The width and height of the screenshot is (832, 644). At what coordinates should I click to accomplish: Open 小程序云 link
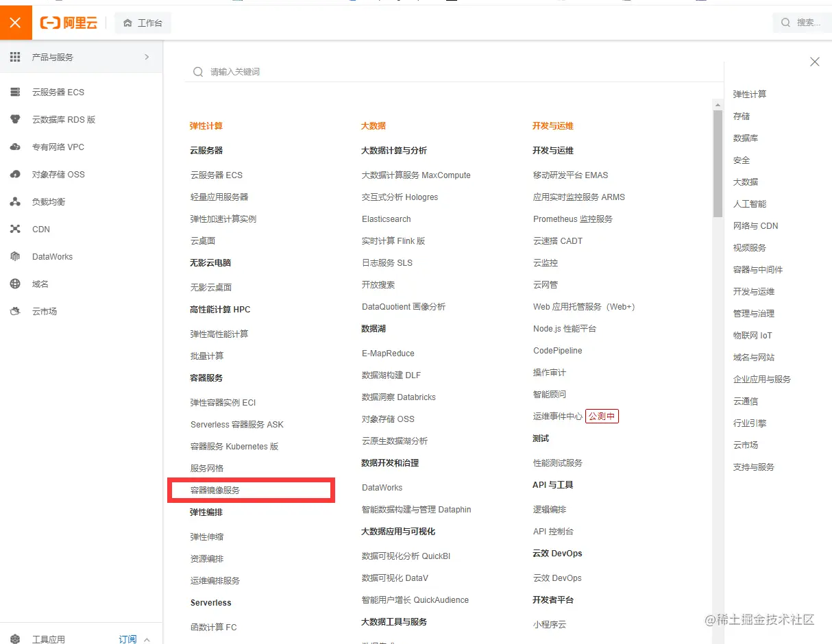pos(550,624)
